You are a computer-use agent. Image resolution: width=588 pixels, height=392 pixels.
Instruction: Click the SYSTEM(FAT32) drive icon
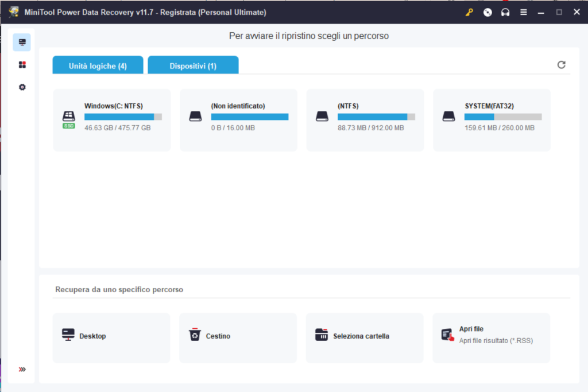pyautogui.click(x=449, y=116)
